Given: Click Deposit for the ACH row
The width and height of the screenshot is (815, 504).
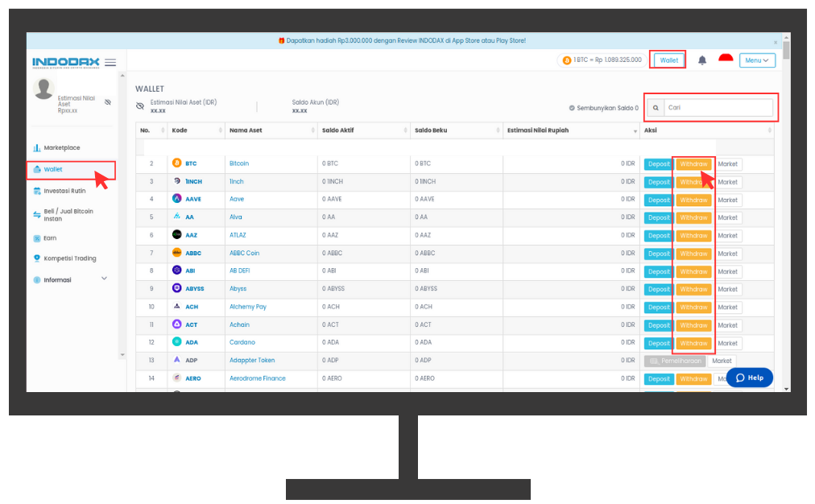Looking at the screenshot, I should pyautogui.click(x=659, y=308).
